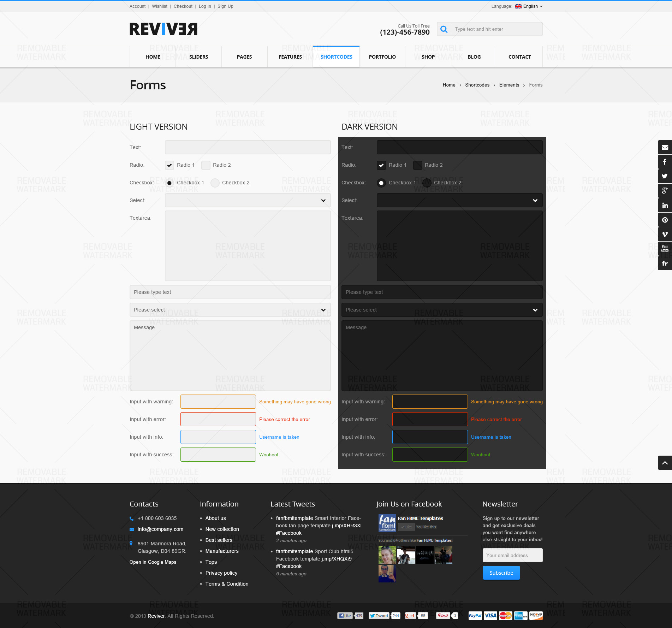Click the dark 'Input with error' field

point(430,419)
